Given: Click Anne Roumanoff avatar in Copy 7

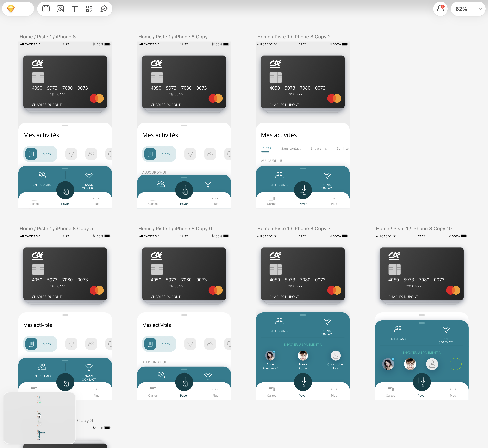Looking at the screenshot, I should click(270, 356).
